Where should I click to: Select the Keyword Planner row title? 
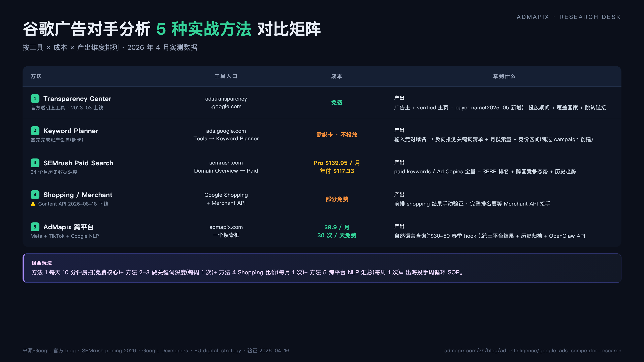[71, 131]
